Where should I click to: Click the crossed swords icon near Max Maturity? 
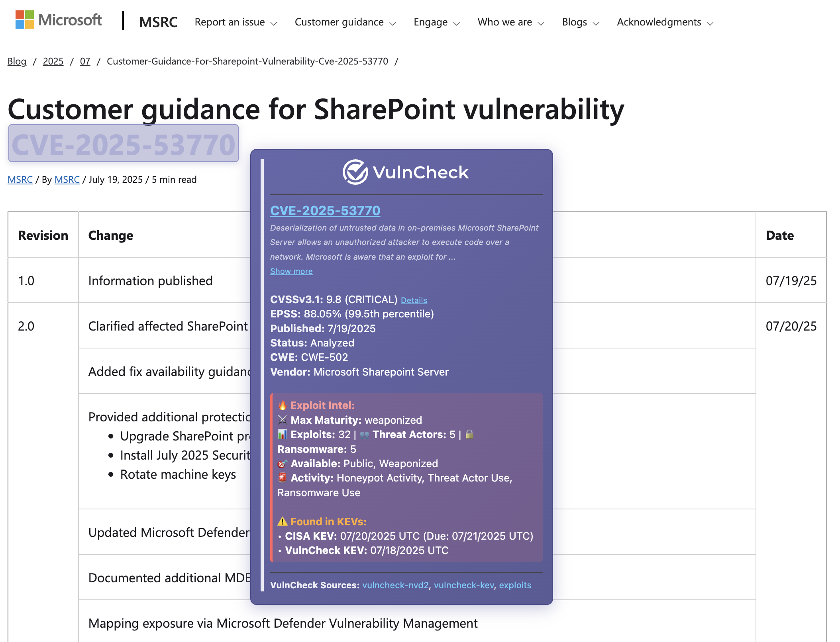[x=283, y=420]
